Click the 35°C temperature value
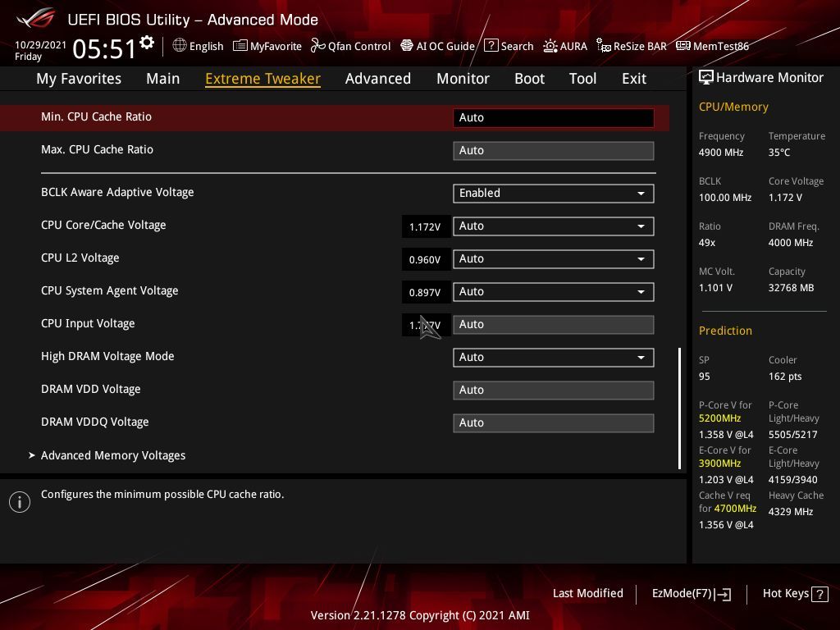840x630 pixels. 779,153
